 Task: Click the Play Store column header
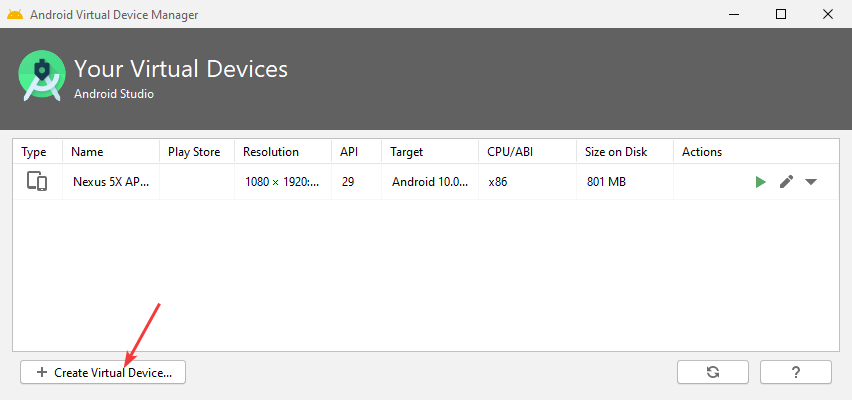(x=193, y=152)
